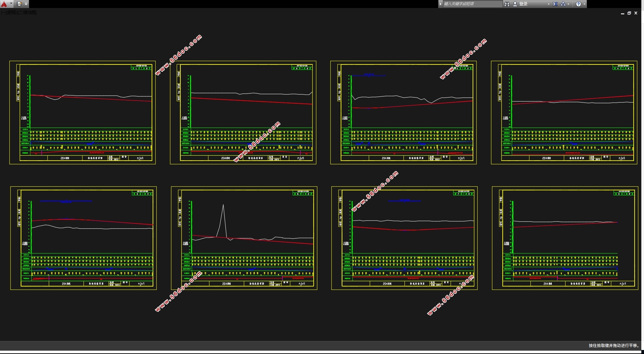Click the binoculars search icon
Screen dimensions: 644x354
click(x=507, y=4)
